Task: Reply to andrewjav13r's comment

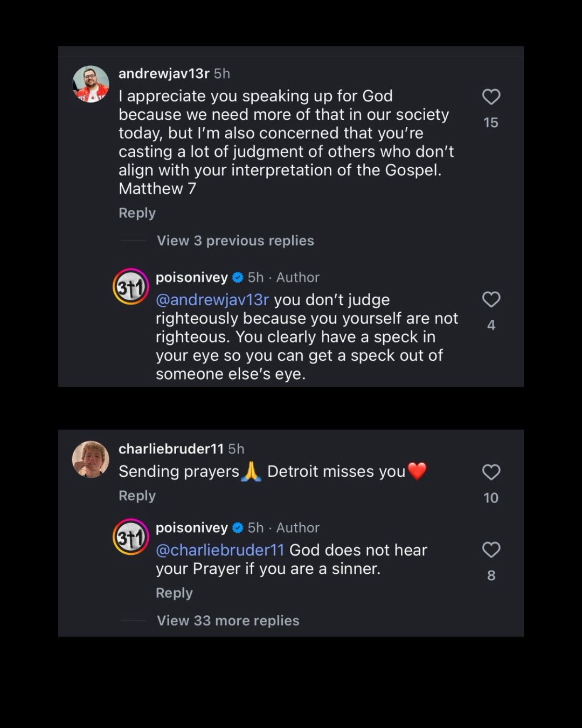Action: (137, 213)
